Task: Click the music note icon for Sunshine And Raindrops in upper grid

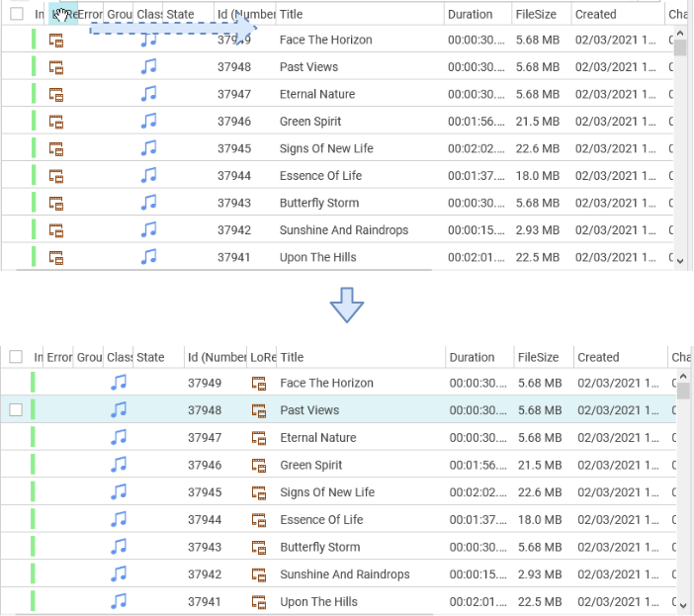Action: [x=149, y=229]
